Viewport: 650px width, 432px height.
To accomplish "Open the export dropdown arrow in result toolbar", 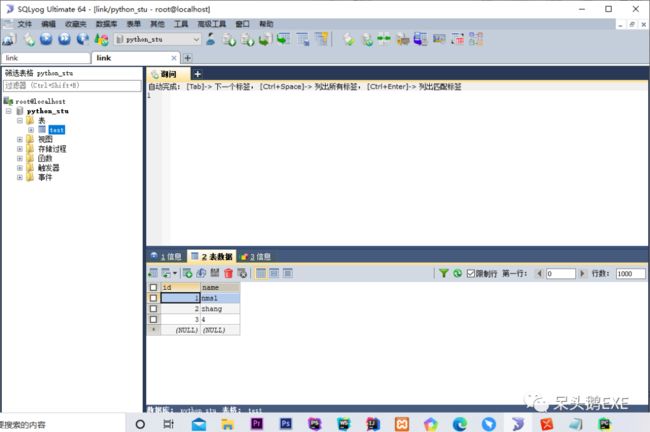I will click(x=175, y=273).
